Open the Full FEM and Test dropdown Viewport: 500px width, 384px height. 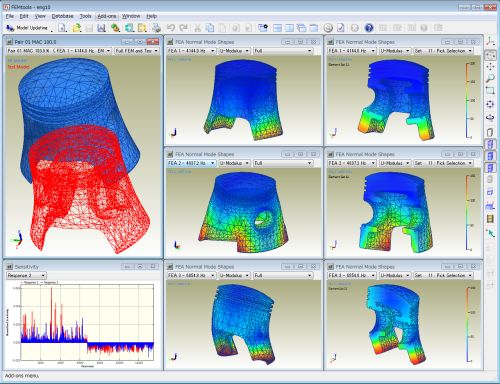pos(137,51)
